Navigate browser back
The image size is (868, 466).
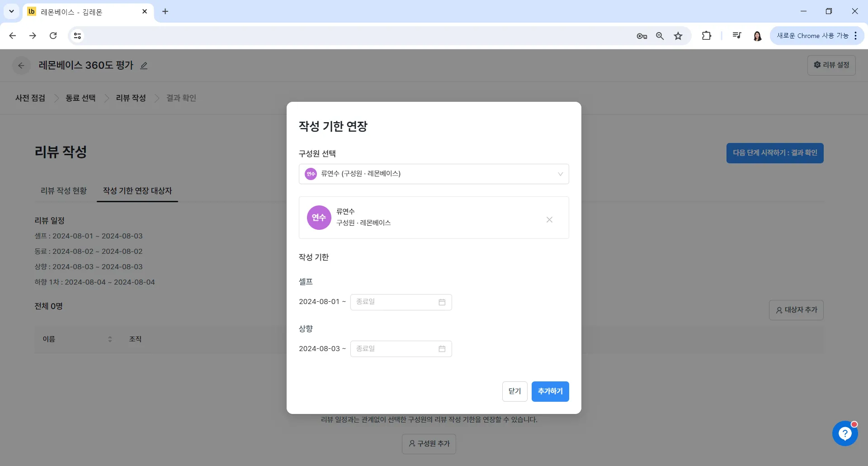13,36
